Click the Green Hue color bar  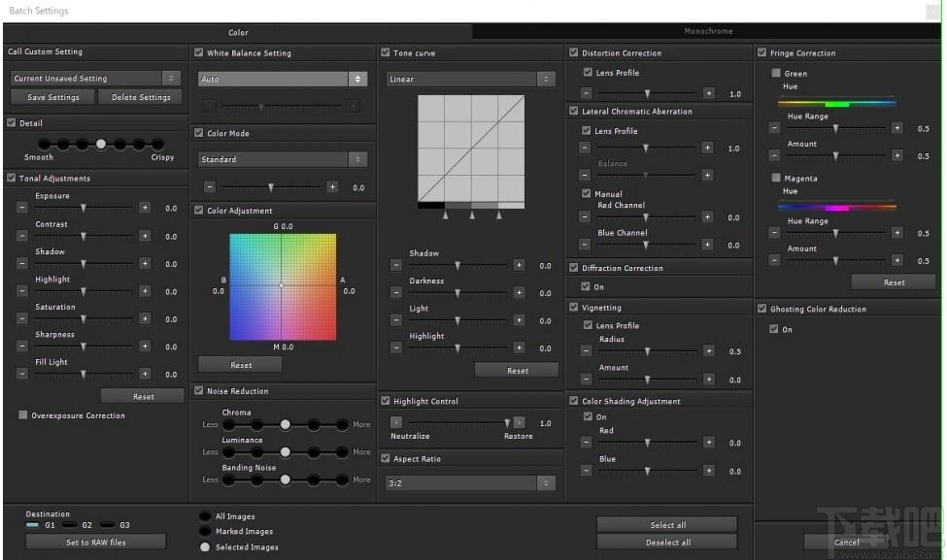pos(836,104)
